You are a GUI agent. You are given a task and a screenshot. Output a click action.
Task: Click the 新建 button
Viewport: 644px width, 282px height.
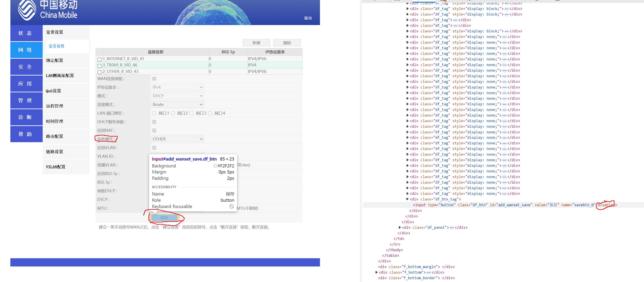pos(256,43)
